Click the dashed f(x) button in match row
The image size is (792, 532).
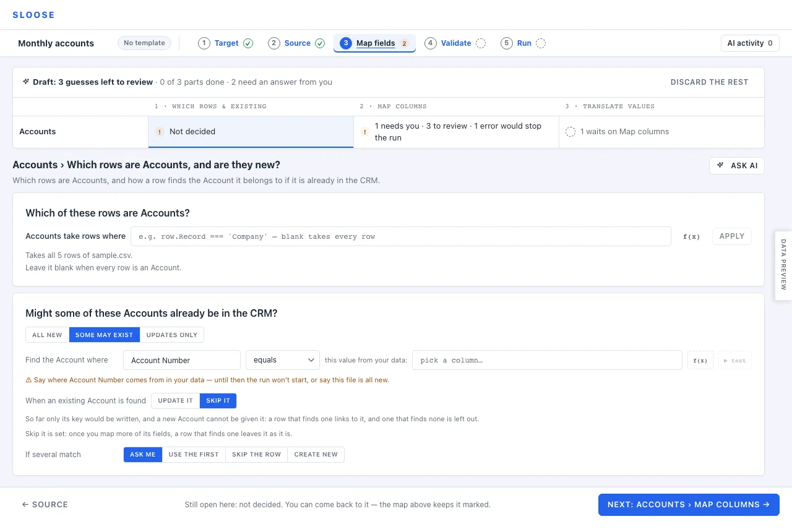[x=700, y=360]
